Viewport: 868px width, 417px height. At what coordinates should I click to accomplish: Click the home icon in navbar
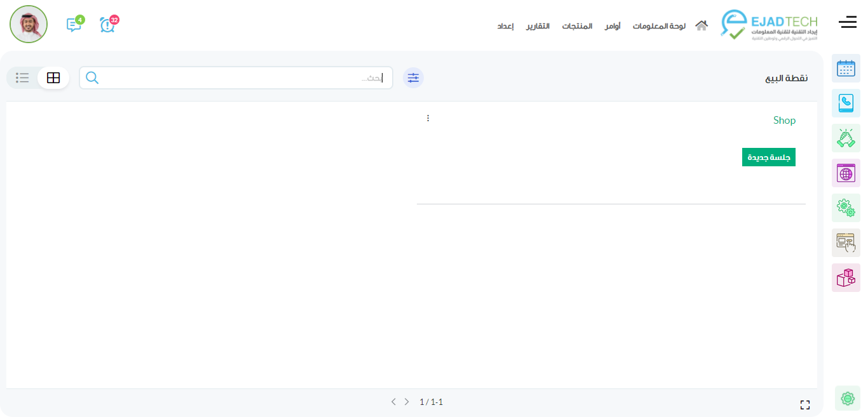click(x=702, y=26)
